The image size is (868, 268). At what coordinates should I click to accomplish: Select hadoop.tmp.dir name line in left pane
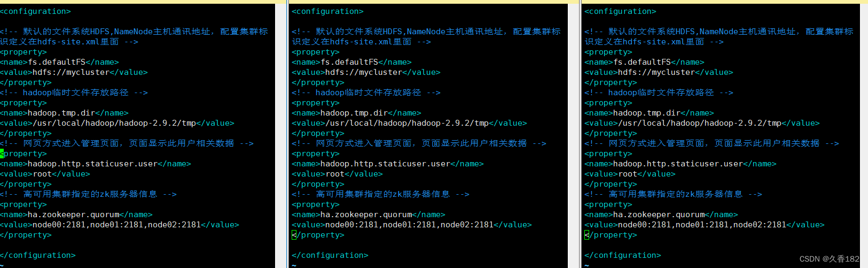pyautogui.click(x=64, y=113)
